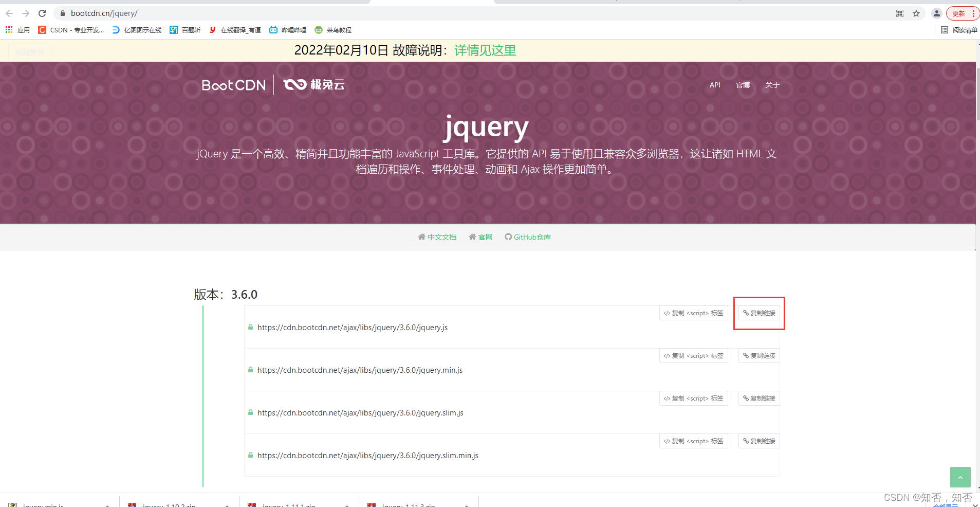Open the 亿图图示在线 bookmark

coord(137,30)
